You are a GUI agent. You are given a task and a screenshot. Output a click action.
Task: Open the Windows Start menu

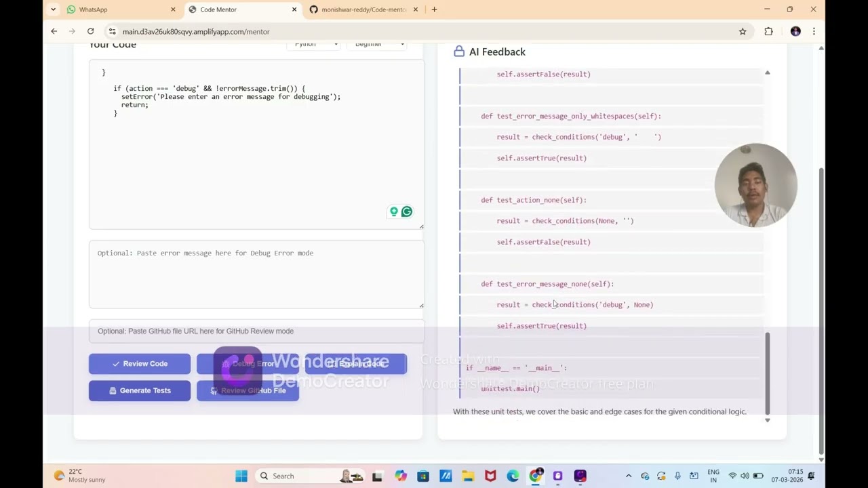click(x=241, y=476)
